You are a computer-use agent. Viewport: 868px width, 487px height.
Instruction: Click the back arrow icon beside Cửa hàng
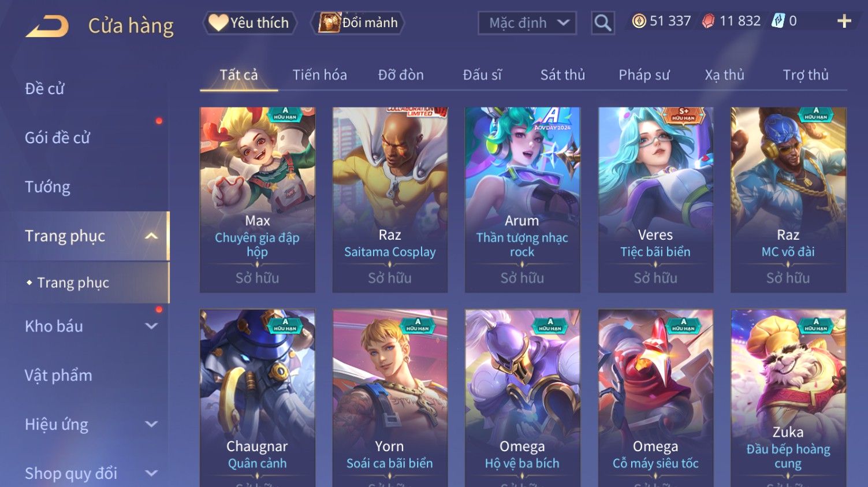click(47, 26)
